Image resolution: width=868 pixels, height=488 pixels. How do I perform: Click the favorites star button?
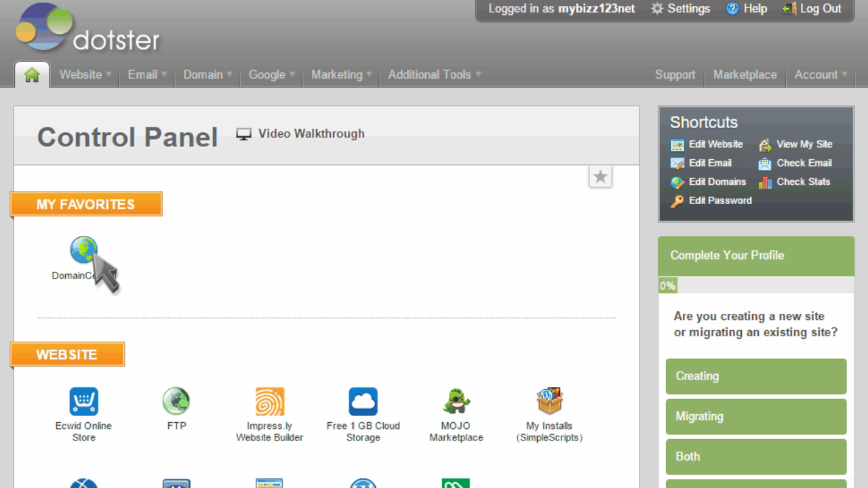600,177
